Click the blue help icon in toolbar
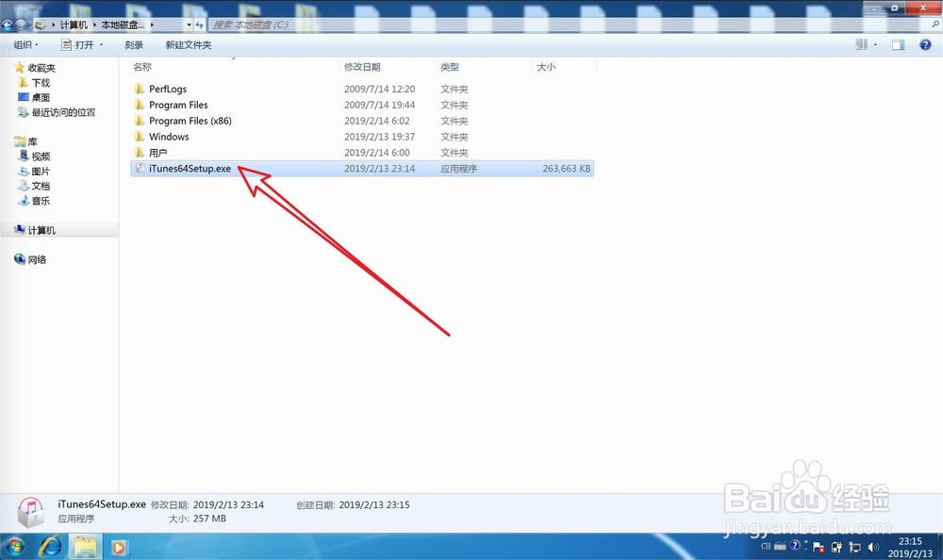 [925, 45]
